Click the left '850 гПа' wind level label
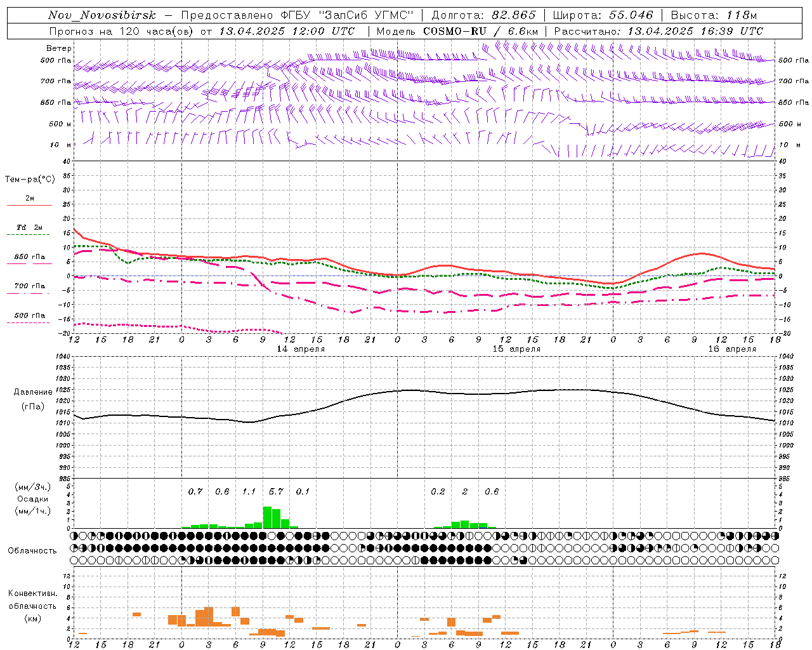 click(56, 102)
